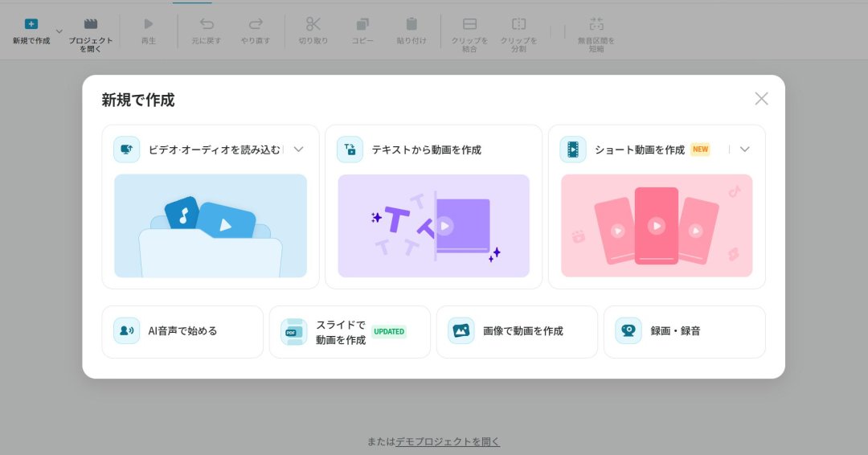Click the ショート動画を作成 film icon
Image resolution: width=868 pixels, height=455 pixels.
572,150
